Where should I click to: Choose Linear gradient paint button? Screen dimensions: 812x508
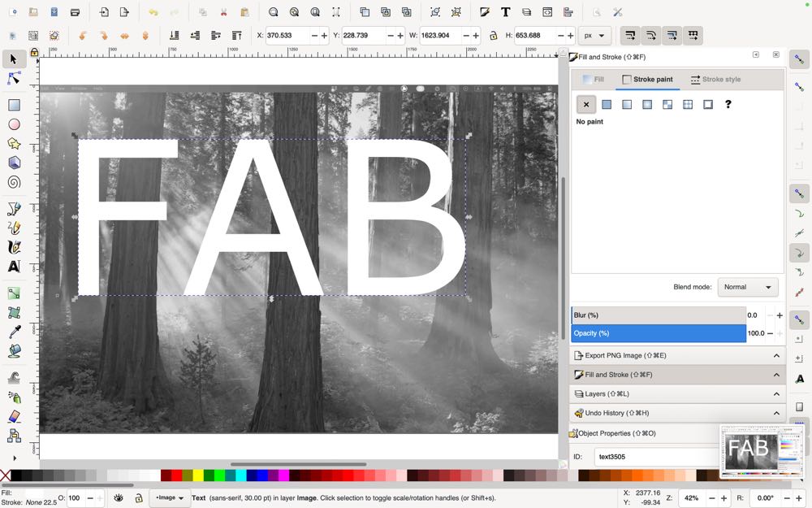point(627,104)
